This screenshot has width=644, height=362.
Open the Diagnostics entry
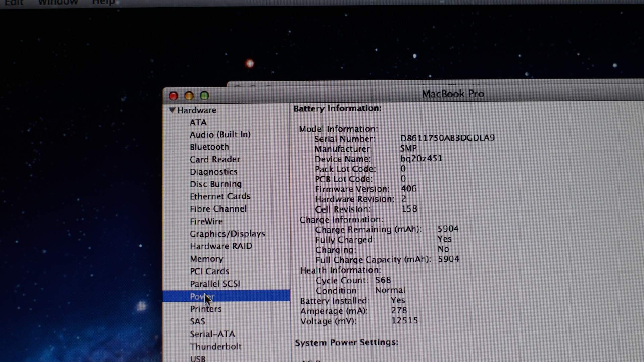coord(213,172)
